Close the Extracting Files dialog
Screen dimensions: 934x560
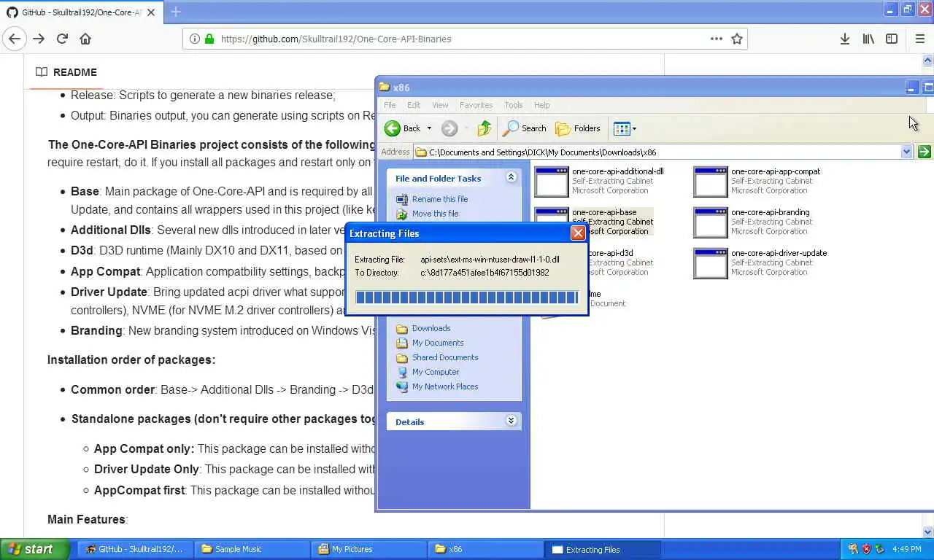point(578,233)
